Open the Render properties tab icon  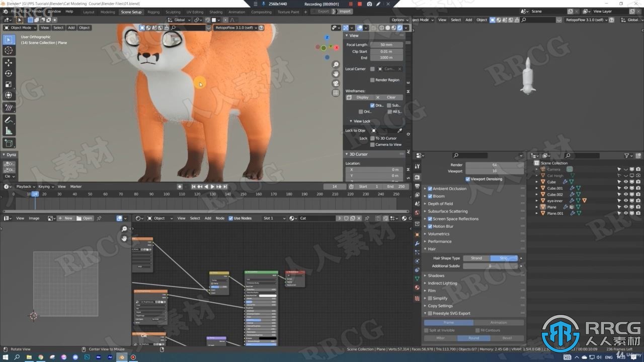(x=417, y=177)
